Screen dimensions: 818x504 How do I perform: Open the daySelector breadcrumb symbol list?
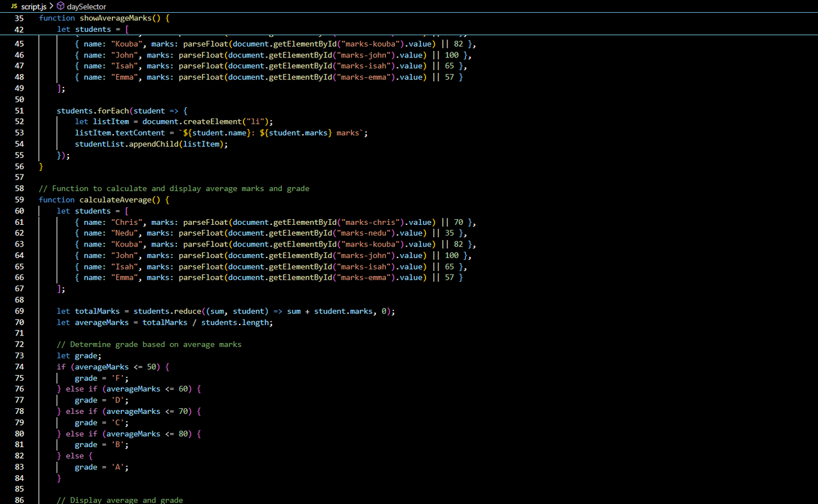click(x=86, y=6)
